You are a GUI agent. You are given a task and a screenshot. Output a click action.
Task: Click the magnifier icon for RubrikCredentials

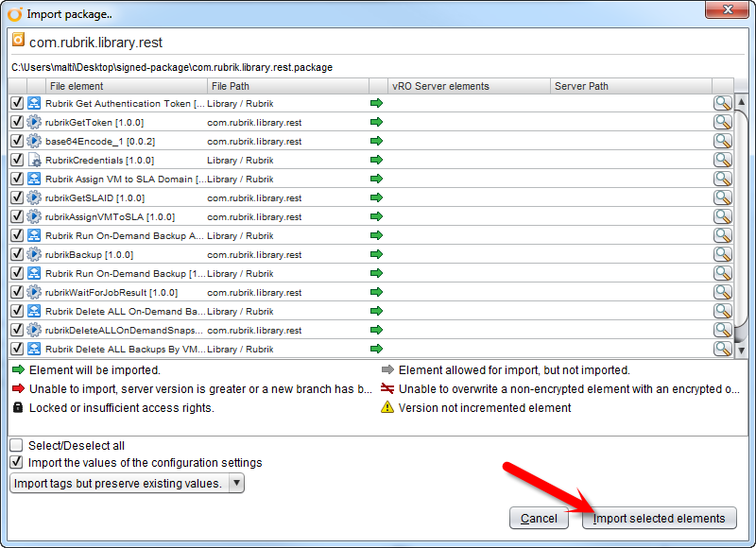(722, 160)
